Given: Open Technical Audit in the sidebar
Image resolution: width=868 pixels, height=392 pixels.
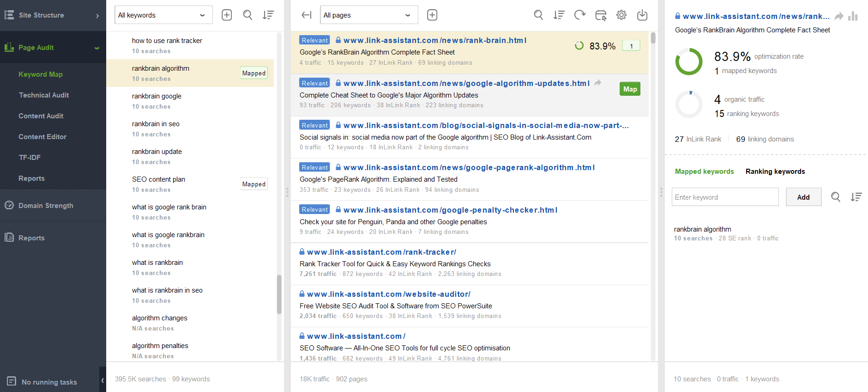Looking at the screenshot, I should 44,95.
